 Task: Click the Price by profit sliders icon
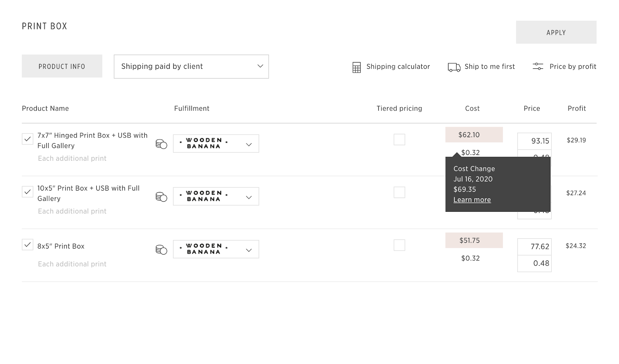pos(538,66)
